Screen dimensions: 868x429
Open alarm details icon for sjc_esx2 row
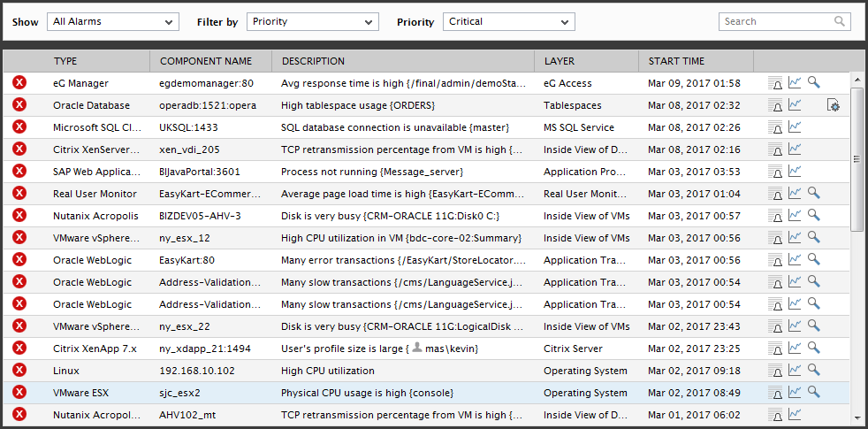coord(775,393)
